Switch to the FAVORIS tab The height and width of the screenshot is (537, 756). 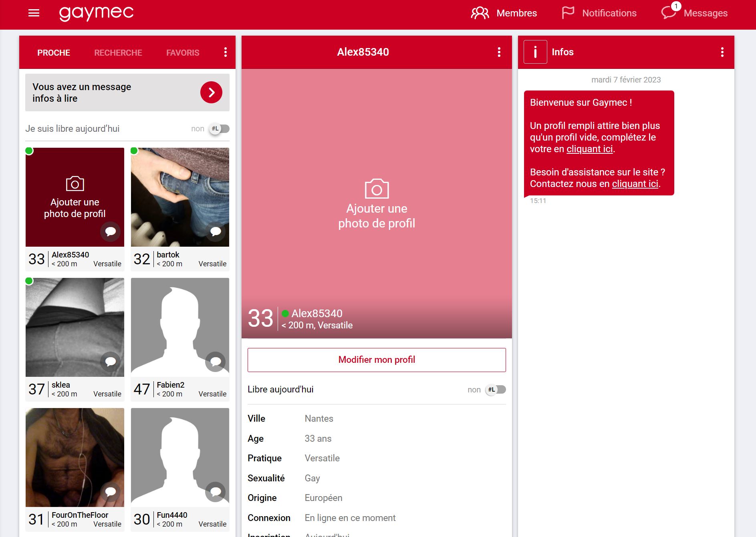point(183,53)
